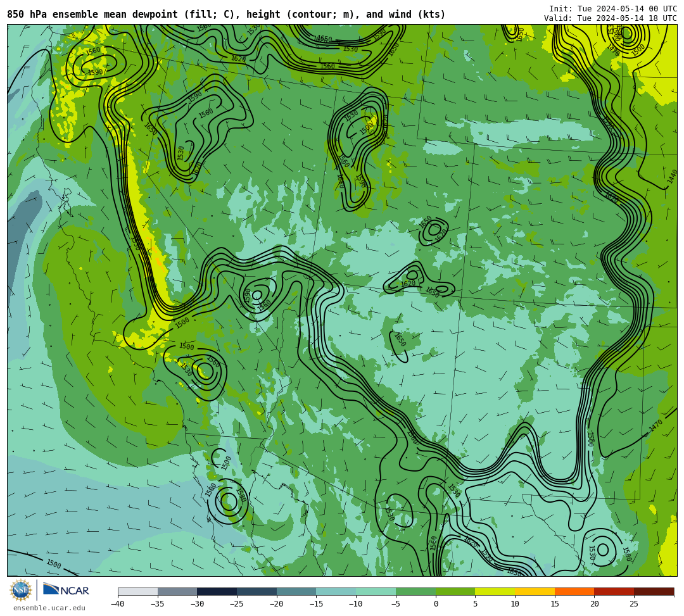The height and width of the screenshot is (616, 684).
Task: Click the 1500 contour label in bottom-left ocean
Action: pos(54,563)
